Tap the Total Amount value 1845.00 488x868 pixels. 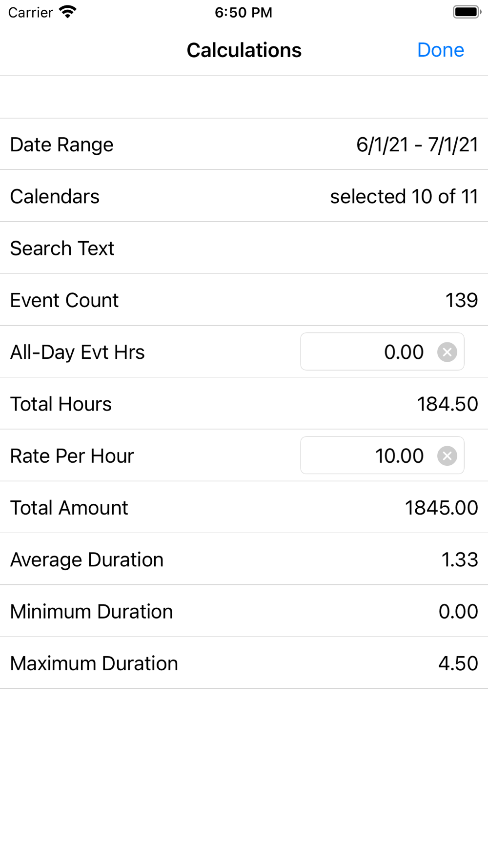click(x=441, y=508)
